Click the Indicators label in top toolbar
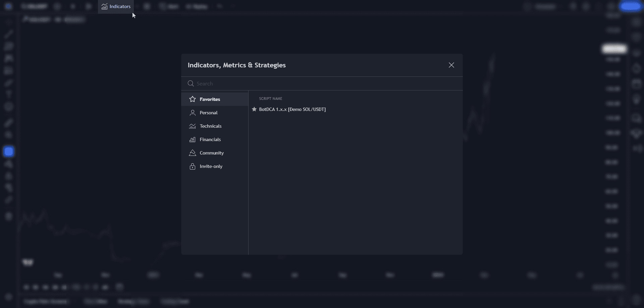This screenshot has height=308, width=644. tap(120, 7)
